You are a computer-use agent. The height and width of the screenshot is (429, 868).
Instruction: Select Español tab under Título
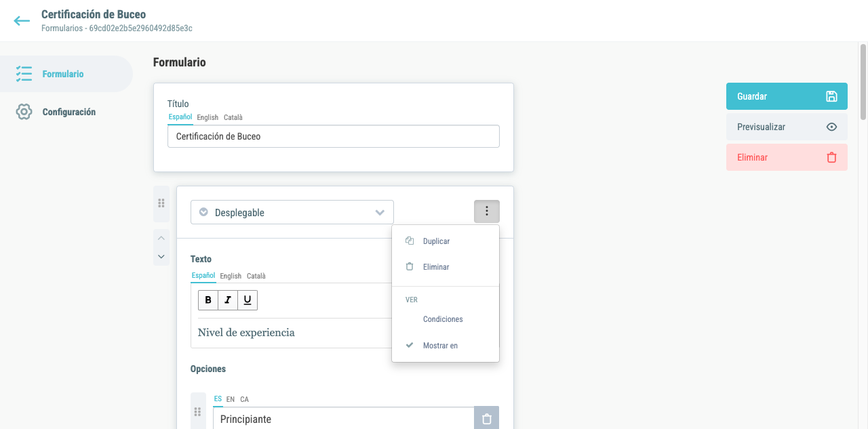pos(180,117)
